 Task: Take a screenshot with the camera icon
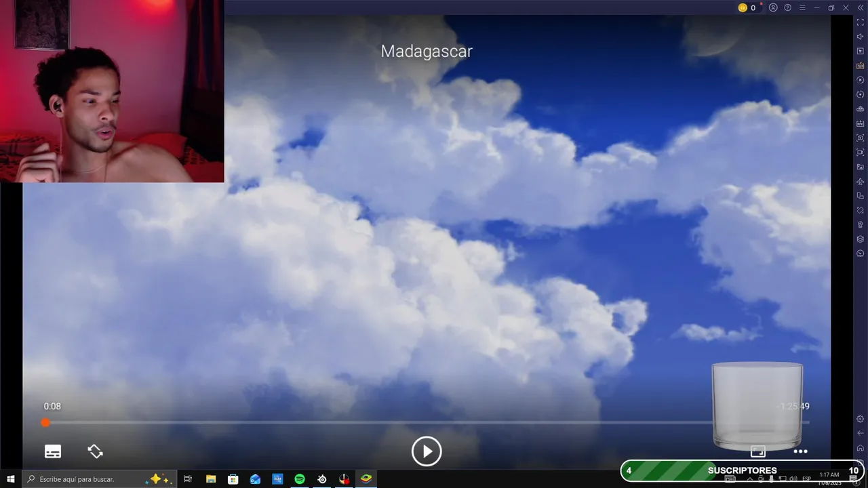(x=861, y=138)
